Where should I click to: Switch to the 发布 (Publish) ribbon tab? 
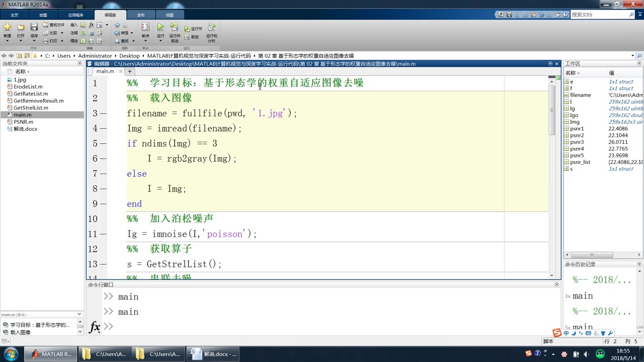click(x=141, y=15)
